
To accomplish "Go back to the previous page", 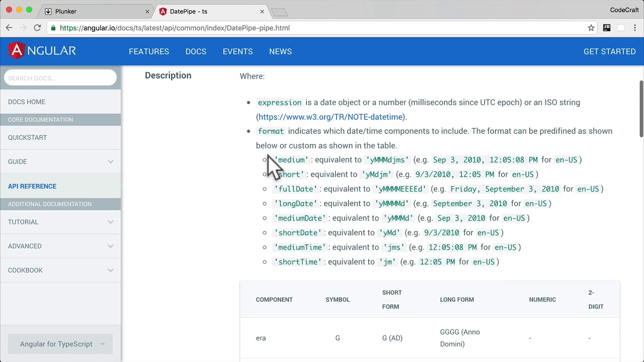I will (x=9, y=28).
